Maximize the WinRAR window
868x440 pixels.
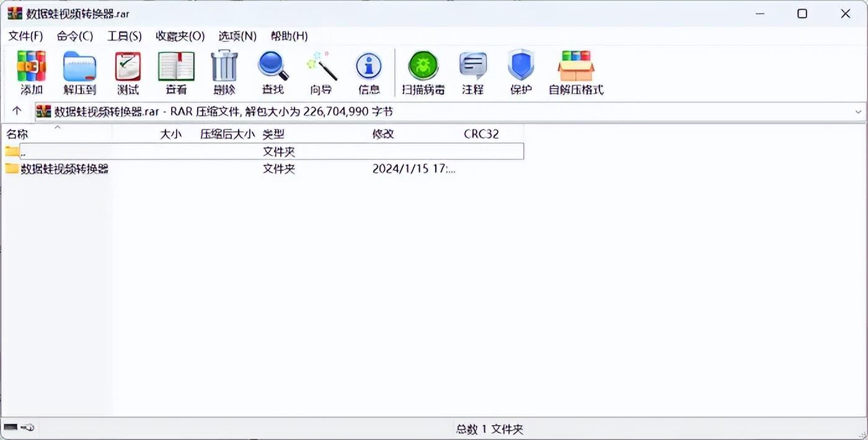802,14
